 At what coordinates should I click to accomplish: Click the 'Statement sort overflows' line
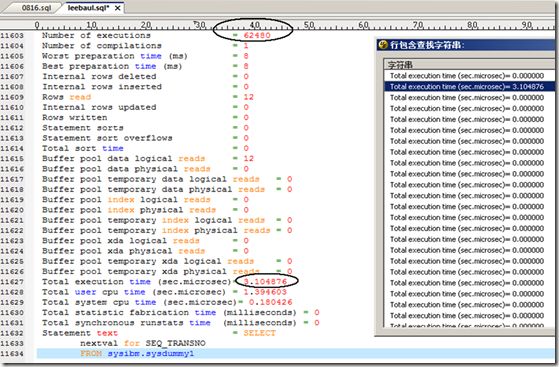(107, 138)
